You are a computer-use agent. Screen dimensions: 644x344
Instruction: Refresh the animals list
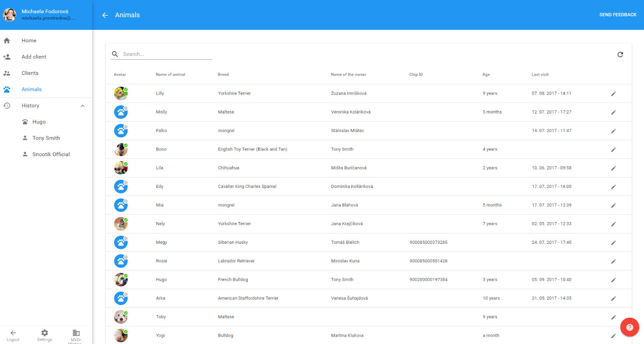620,55
